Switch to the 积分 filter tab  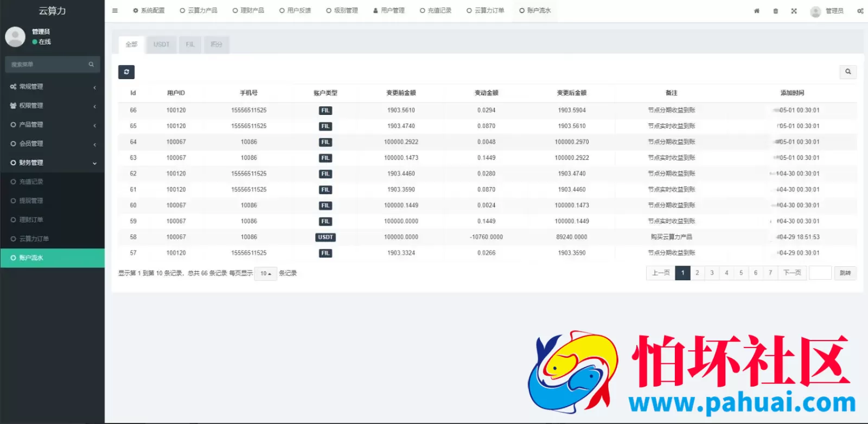coord(216,44)
